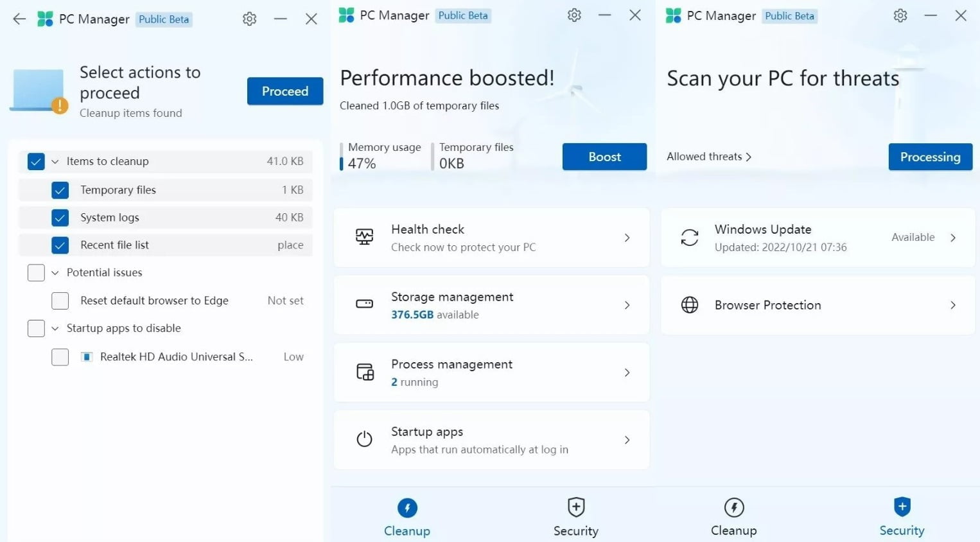Check Reset default browser to Edge checkbox
This screenshot has width=980, height=542.
(60, 301)
